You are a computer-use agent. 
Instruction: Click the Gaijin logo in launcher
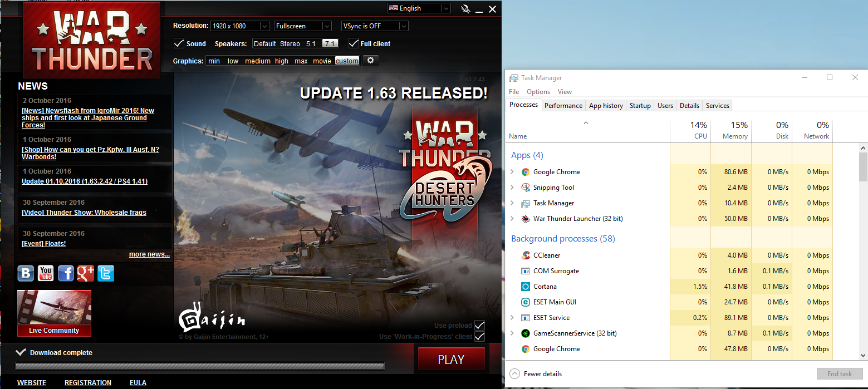tap(212, 317)
